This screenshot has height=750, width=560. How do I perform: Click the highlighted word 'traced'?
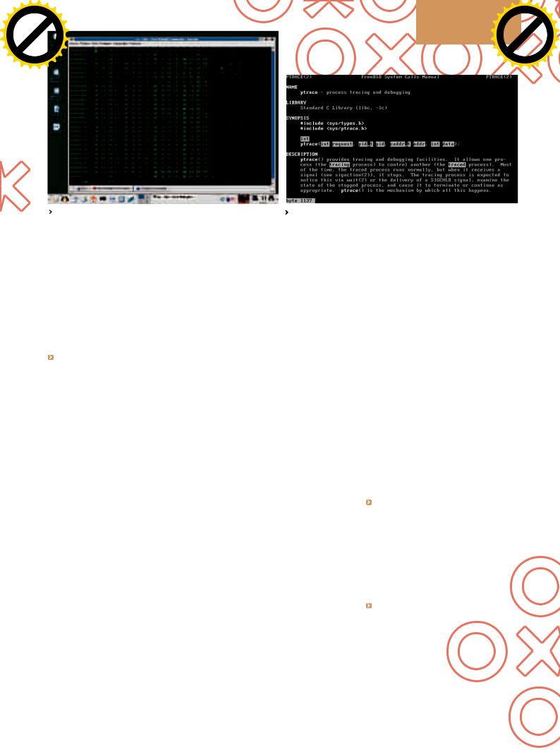pos(457,164)
